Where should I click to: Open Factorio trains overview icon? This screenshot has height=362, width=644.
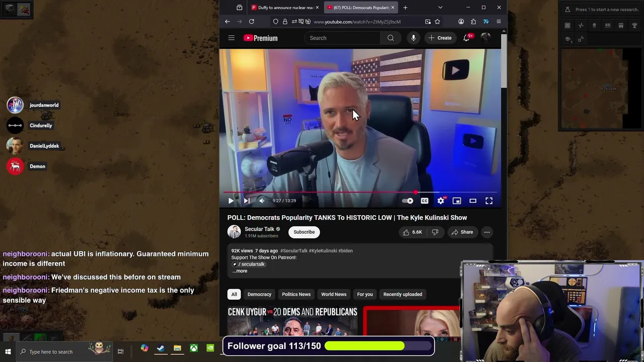(621, 26)
